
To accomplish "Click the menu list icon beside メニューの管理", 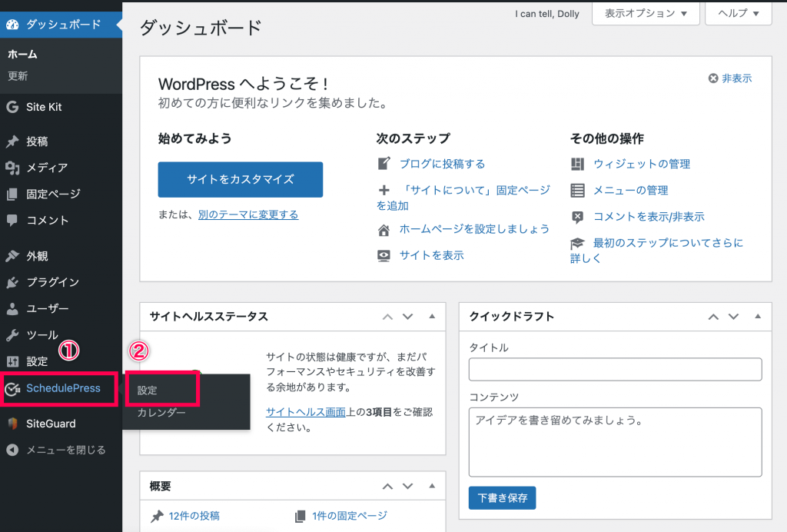I will tap(578, 190).
